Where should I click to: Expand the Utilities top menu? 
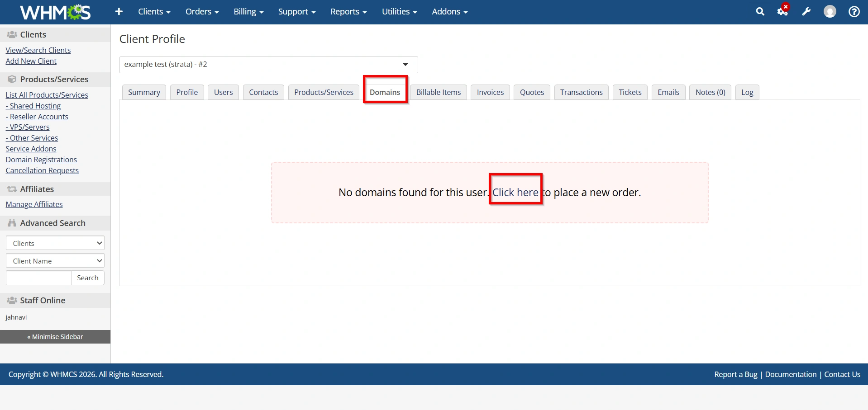(399, 12)
